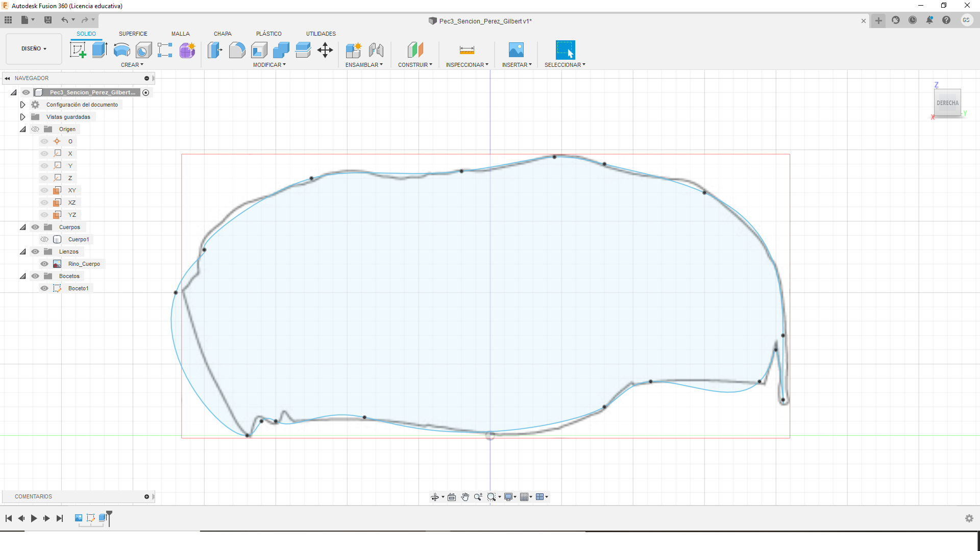Open the CREAR dropdown menu
Viewport: 980px width, 551px height.
pyautogui.click(x=132, y=65)
